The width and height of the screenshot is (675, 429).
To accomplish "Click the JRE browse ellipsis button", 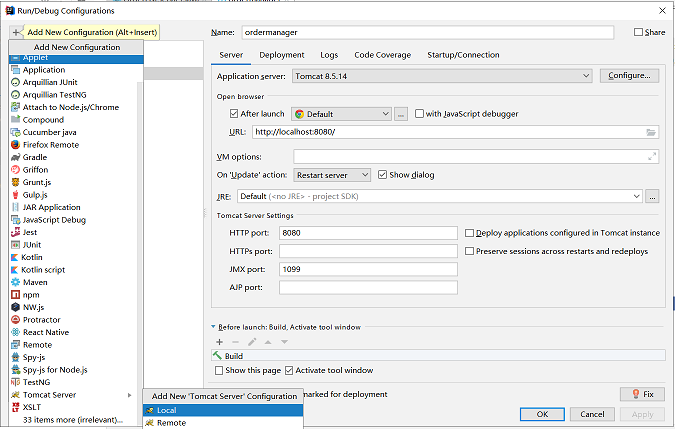I will (652, 196).
